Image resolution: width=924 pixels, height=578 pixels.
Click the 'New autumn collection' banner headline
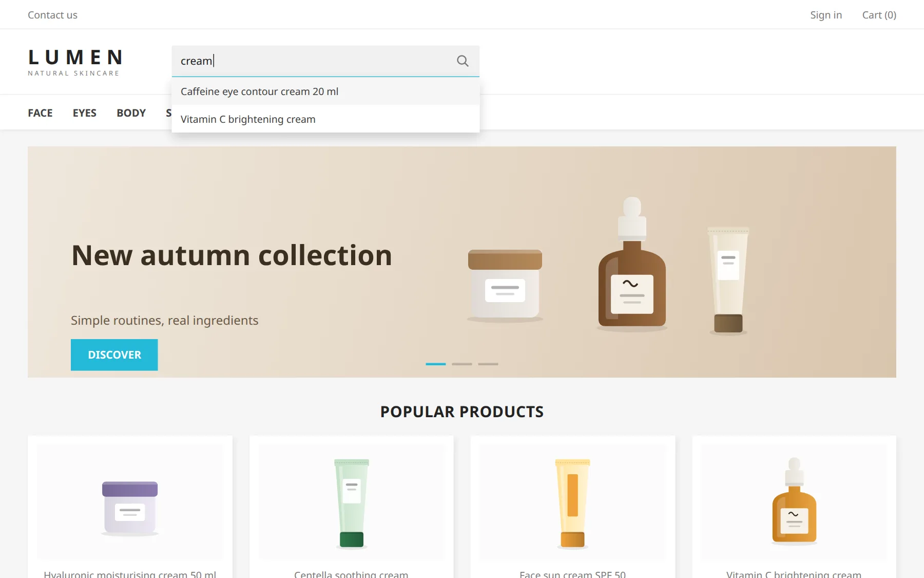232,255
